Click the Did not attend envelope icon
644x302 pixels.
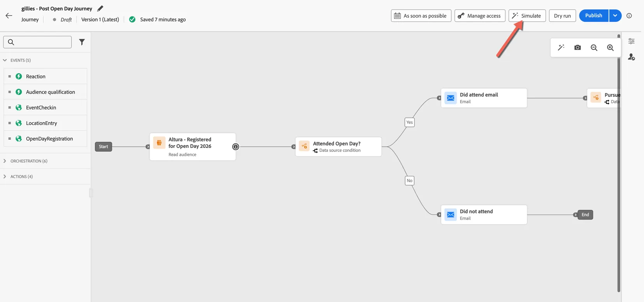click(450, 214)
